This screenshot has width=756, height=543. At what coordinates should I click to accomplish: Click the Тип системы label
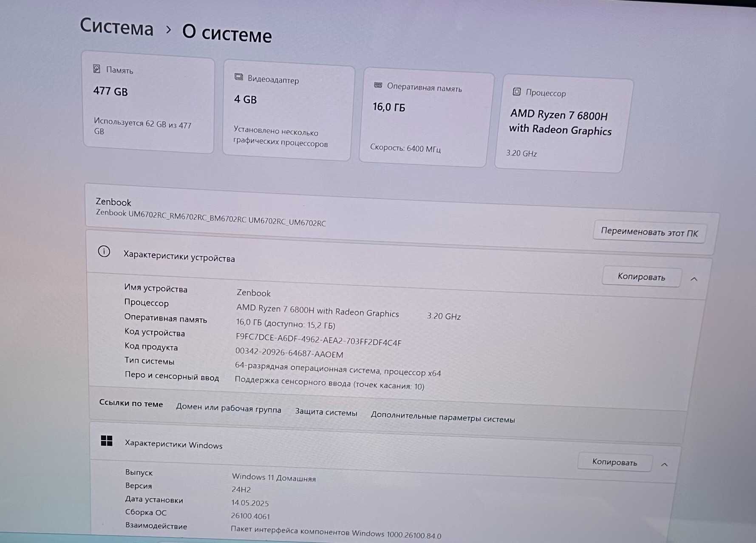[149, 361]
